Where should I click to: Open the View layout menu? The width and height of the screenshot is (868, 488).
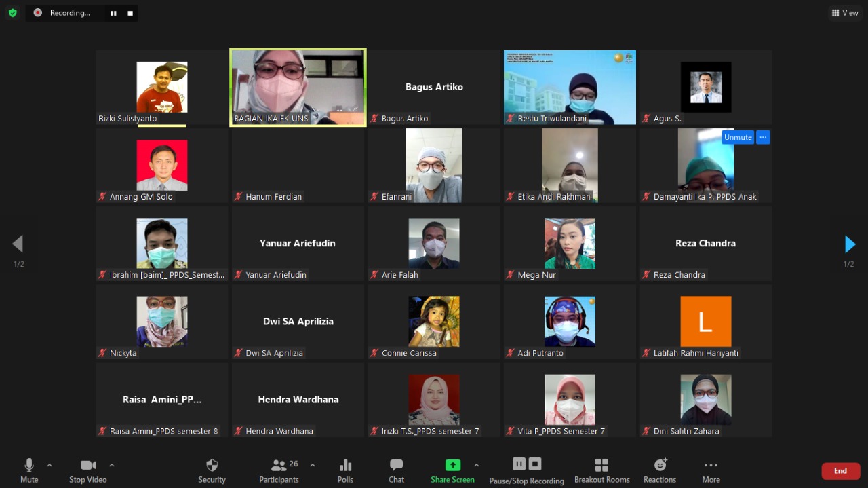coord(845,12)
